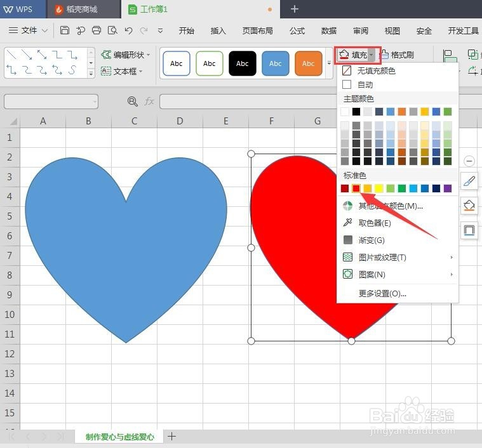482x448 pixels.
Task: Click the plus new-tab button
Action: (x=295, y=9)
